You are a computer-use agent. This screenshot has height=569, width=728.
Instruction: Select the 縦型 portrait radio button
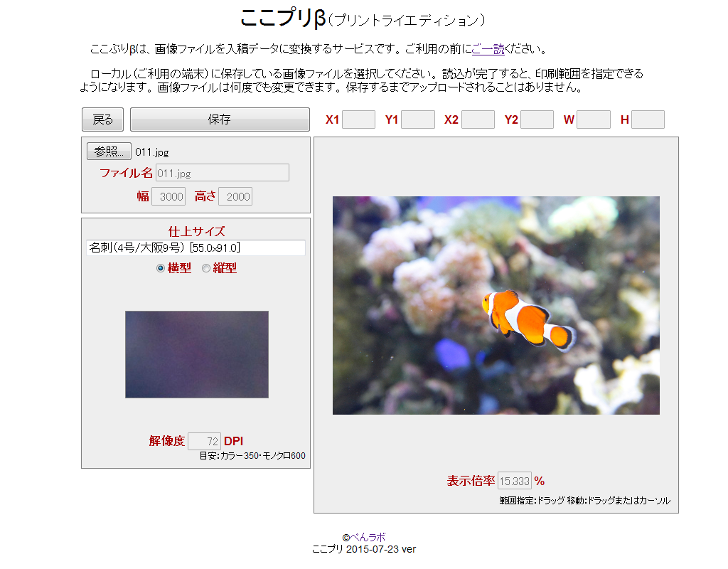[206, 268]
